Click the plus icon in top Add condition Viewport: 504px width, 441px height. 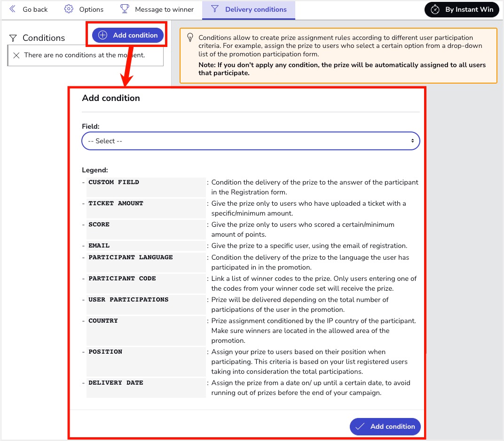(102, 35)
